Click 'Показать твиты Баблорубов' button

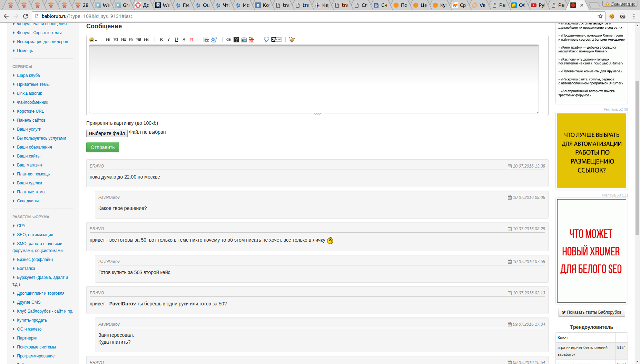[591, 312]
